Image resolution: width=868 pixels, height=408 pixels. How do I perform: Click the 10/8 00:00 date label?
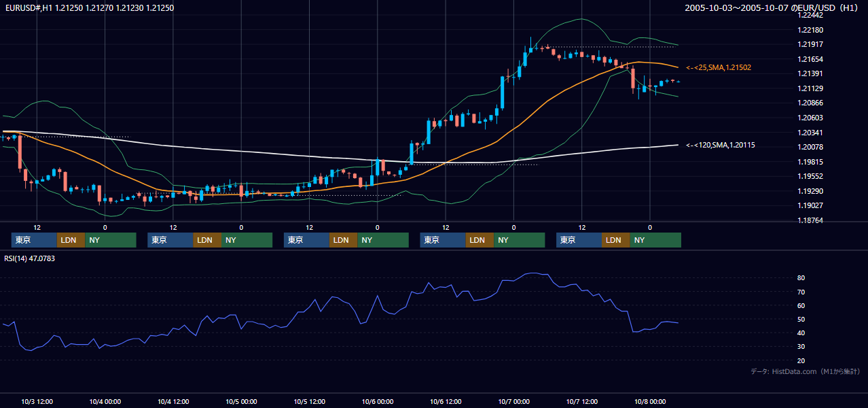tap(650, 401)
